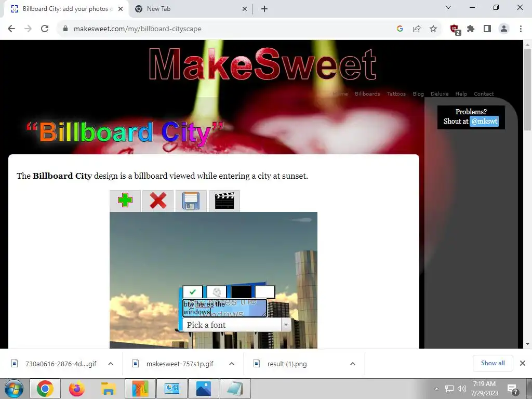Pick the black color swatch
The width and height of the screenshot is (532, 399).
coord(241,292)
